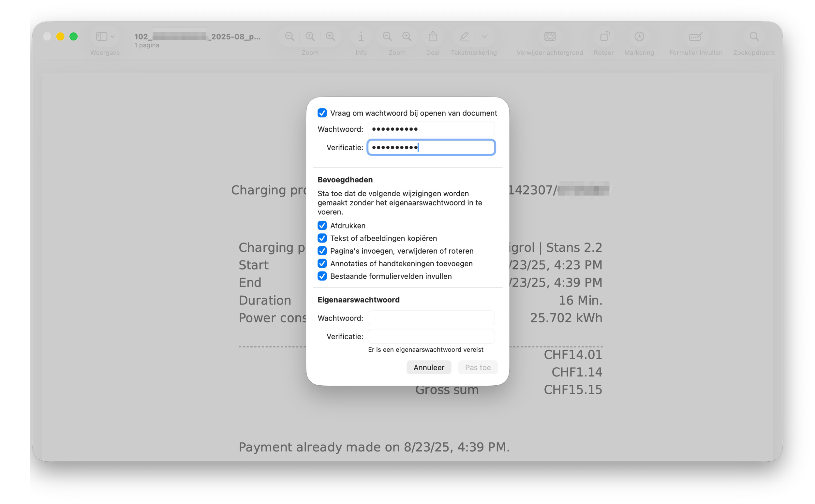Click the Share (Deel) toolbar icon
The width and height of the screenshot is (815, 504).
click(433, 36)
